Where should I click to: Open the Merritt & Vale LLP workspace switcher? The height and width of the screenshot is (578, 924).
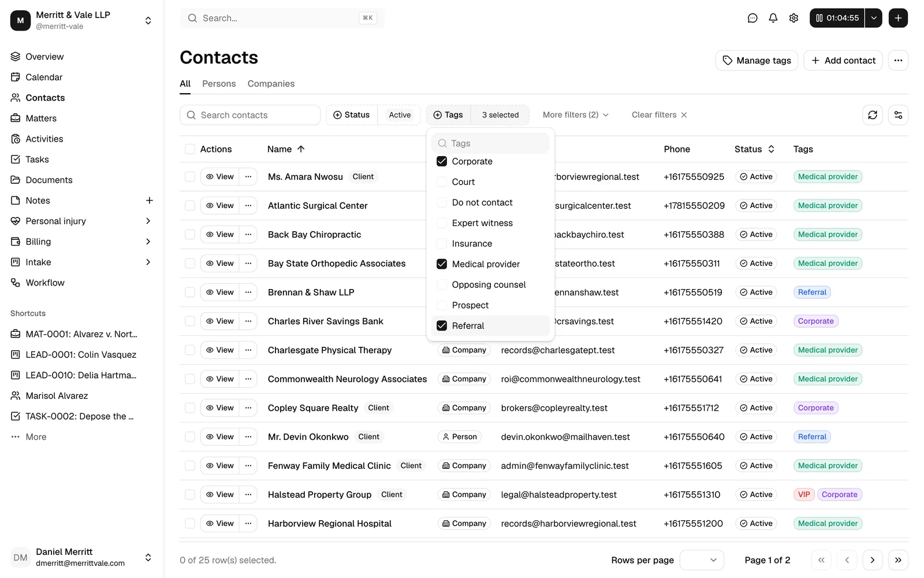click(82, 20)
